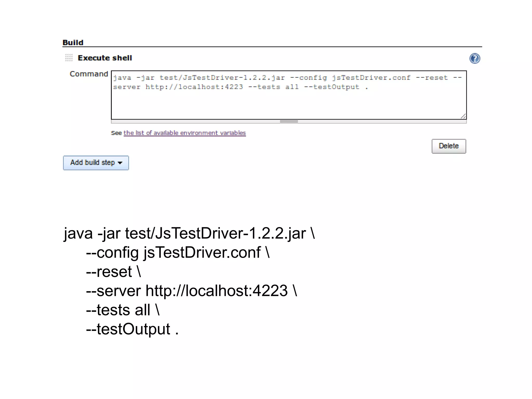
Task: Click the large 'java -jar test/JsTestDriver' text line
Action: (189, 233)
